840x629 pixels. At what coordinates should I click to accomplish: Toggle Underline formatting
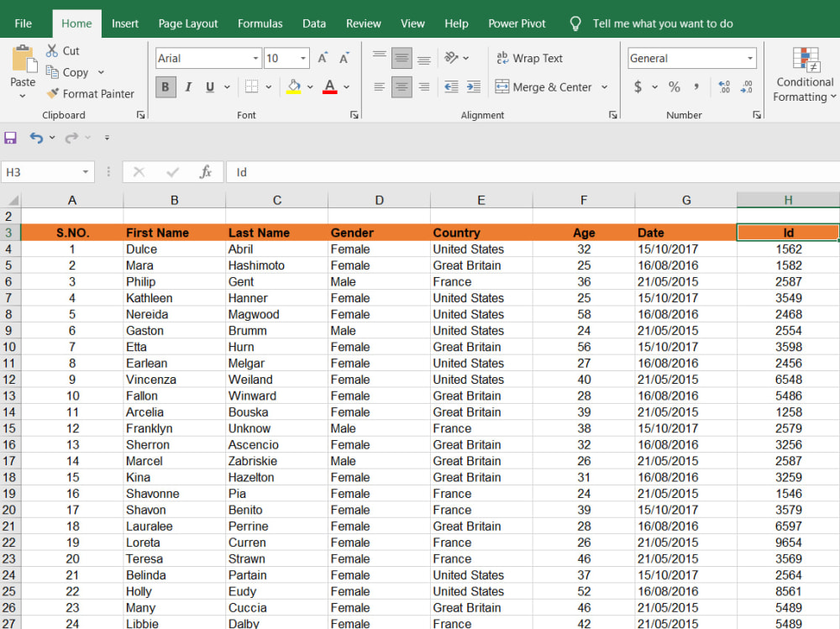[x=210, y=86]
